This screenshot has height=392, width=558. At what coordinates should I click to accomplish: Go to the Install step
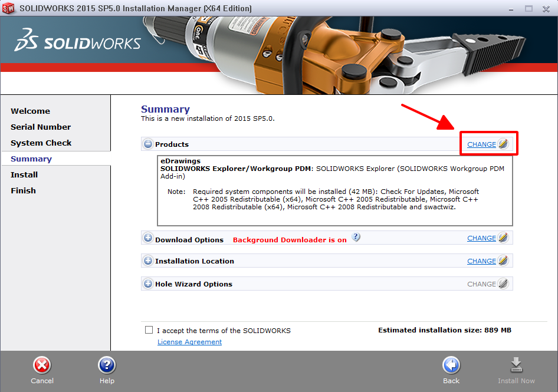24,174
